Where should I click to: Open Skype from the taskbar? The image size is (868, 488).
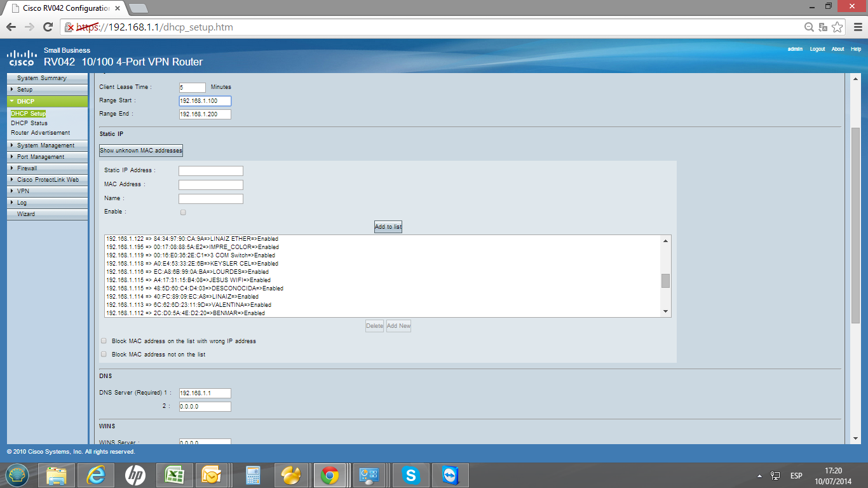(x=411, y=475)
